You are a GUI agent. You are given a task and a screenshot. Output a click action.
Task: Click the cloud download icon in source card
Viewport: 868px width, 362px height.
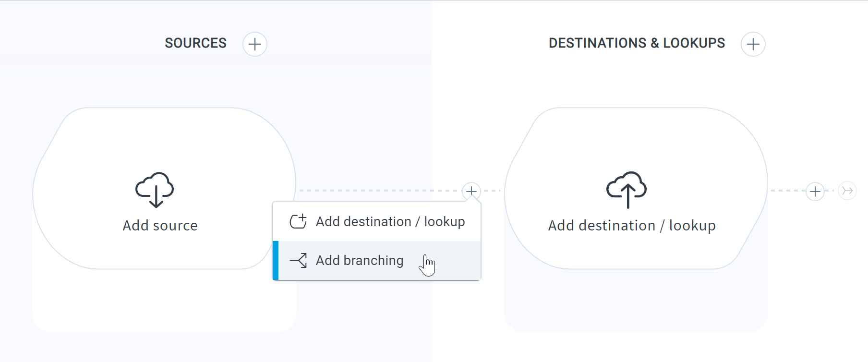tap(155, 190)
